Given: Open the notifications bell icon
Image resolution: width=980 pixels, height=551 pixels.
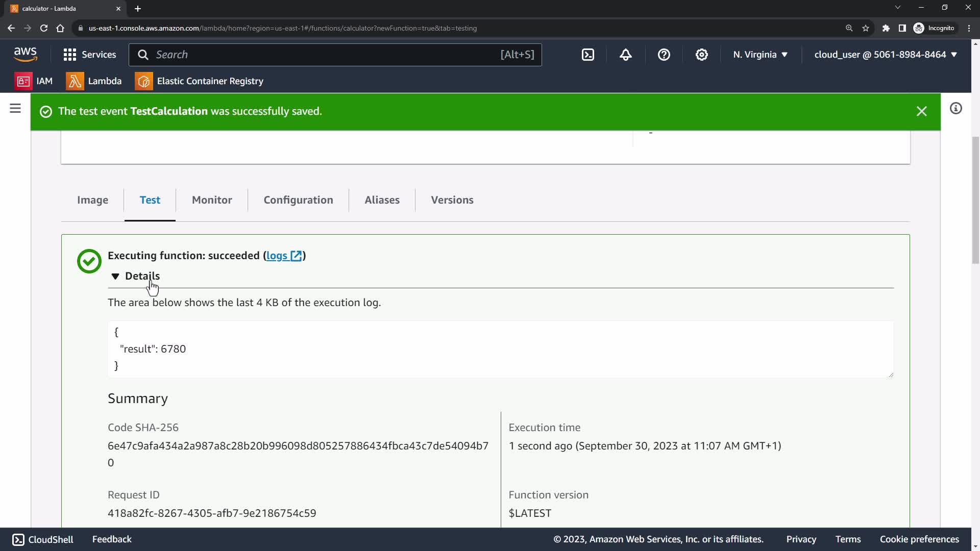Looking at the screenshot, I should point(626,55).
